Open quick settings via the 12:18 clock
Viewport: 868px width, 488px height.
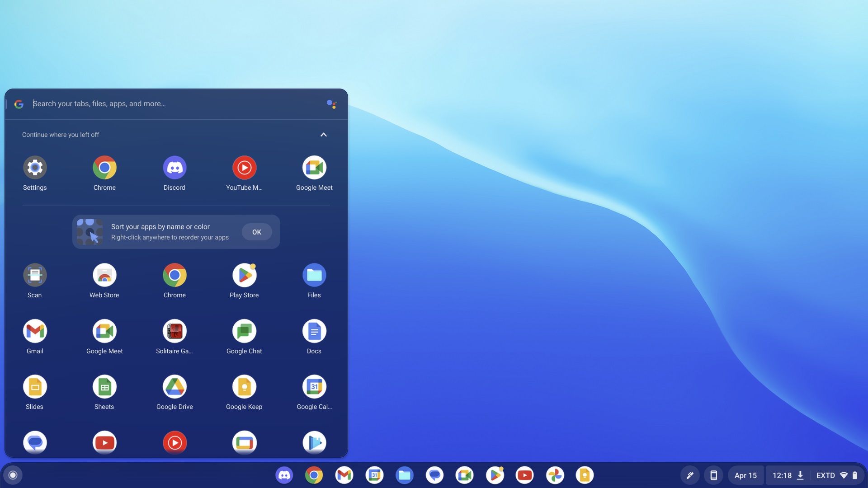(782, 475)
